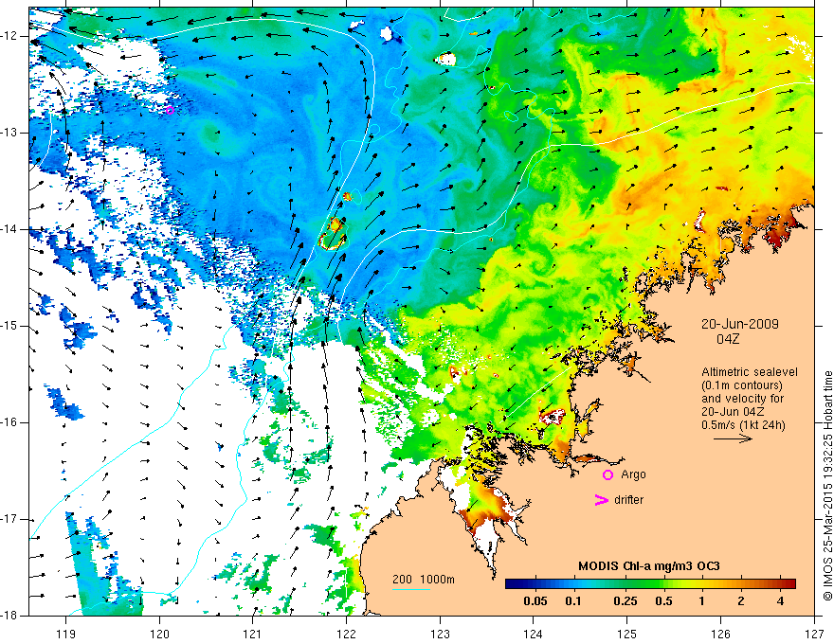This screenshot has width=834, height=644.
Task: Click "Altimetric sealevel" caption line
Action: pos(750,372)
